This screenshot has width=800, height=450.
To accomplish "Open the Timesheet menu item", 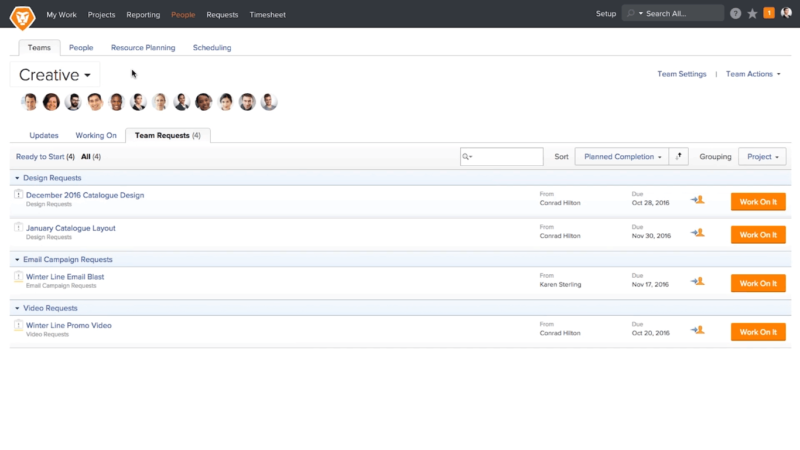I will 267,15.
